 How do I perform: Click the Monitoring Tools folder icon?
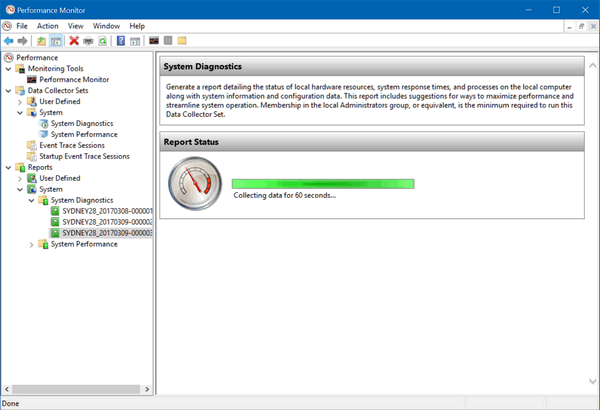click(x=20, y=69)
